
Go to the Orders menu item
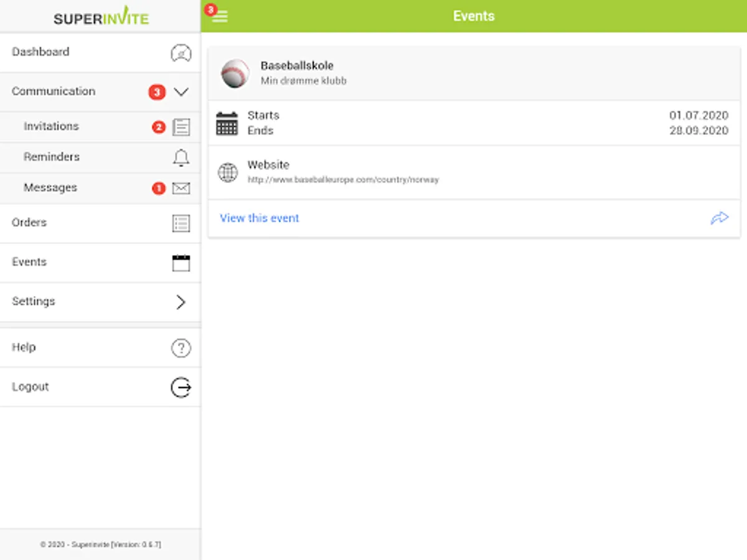point(100,223)
